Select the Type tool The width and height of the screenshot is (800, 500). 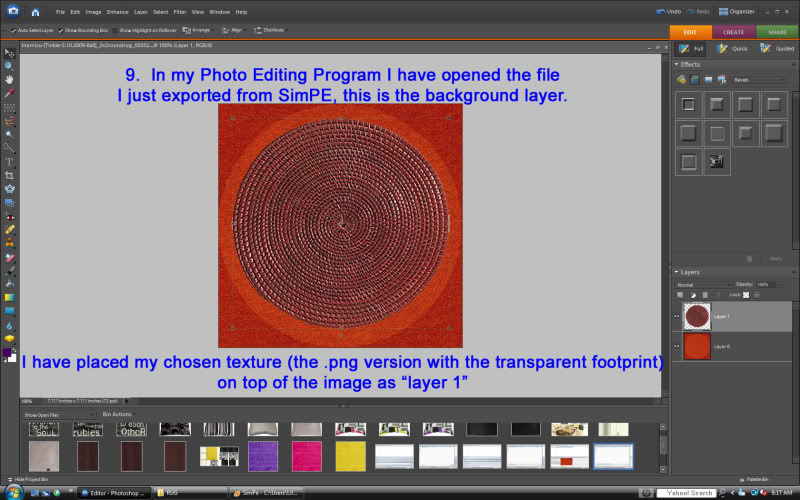(9, 162)
